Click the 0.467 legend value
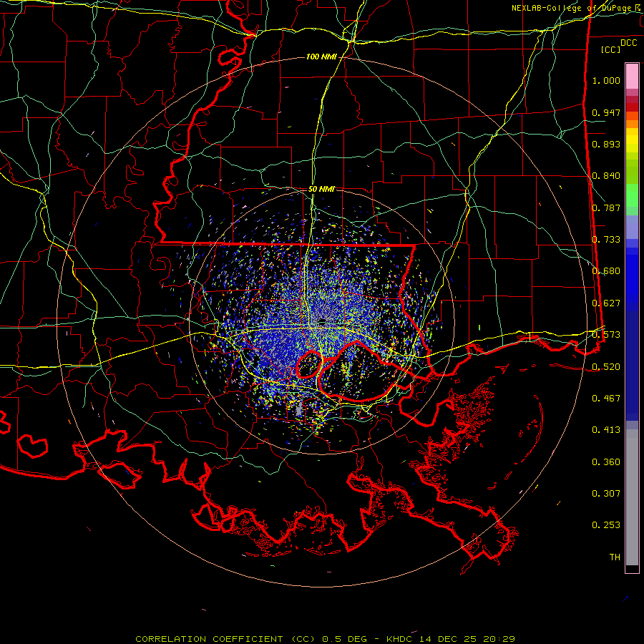The image size is (644, 644). 606,399
